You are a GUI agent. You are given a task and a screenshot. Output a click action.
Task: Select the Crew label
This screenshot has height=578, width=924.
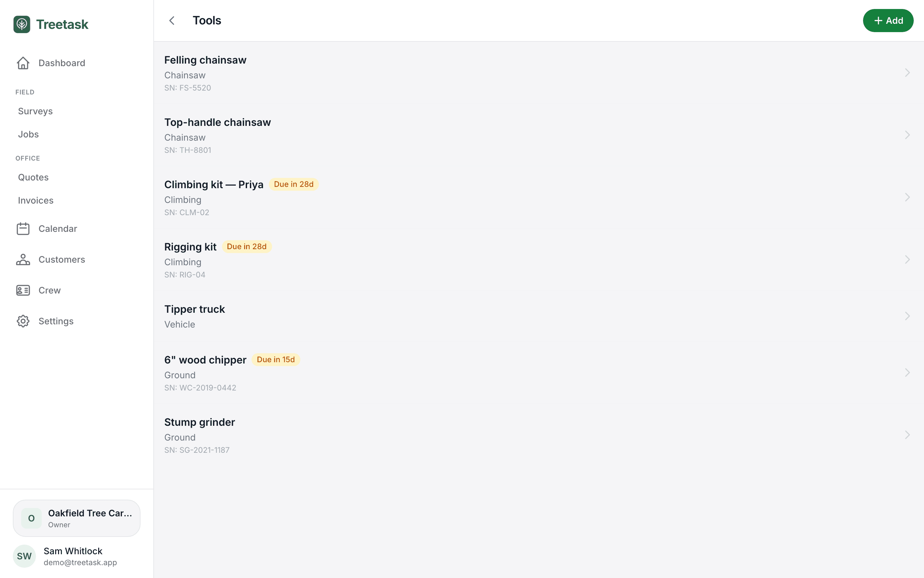coord(50,291)
